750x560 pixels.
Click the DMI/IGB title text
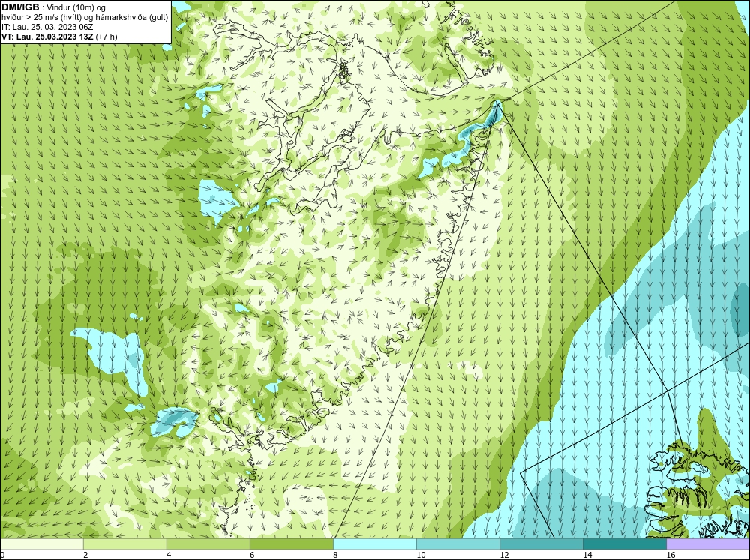click(20, 7)
